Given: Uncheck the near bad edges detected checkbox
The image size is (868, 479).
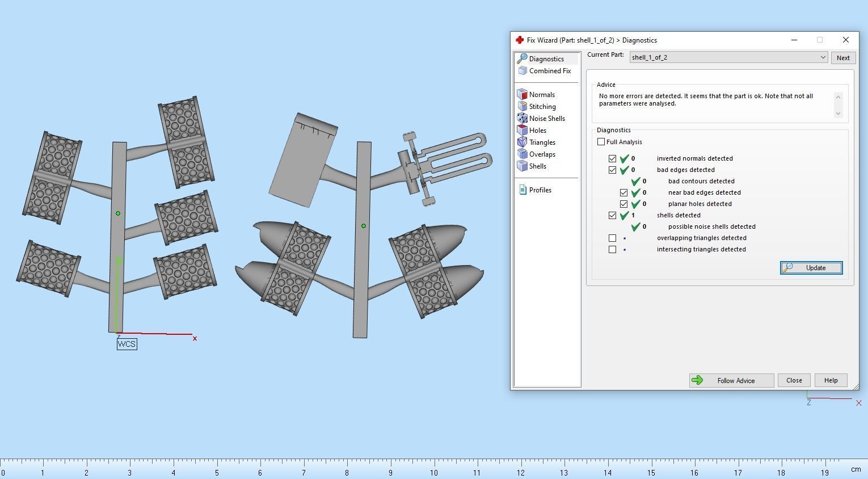Looking at the screenshot, I should coord(624,192).
